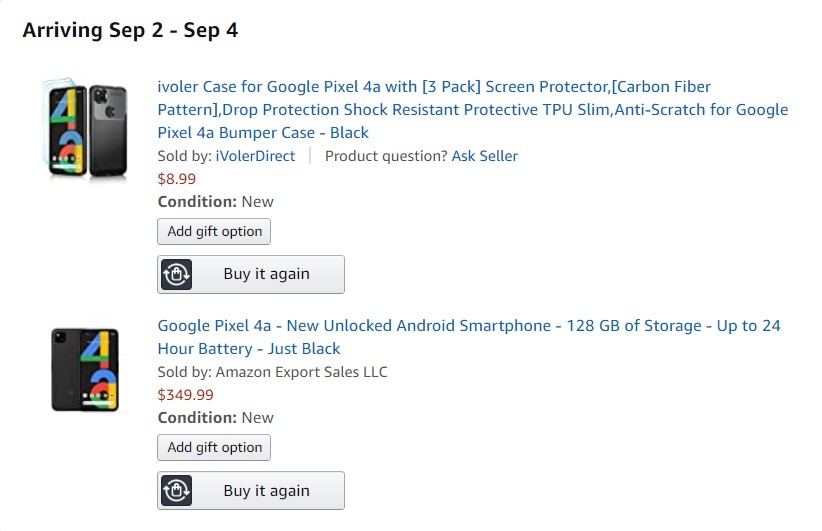Click Condition: New under the Pixel 4a phone

[x=215, y=418]
